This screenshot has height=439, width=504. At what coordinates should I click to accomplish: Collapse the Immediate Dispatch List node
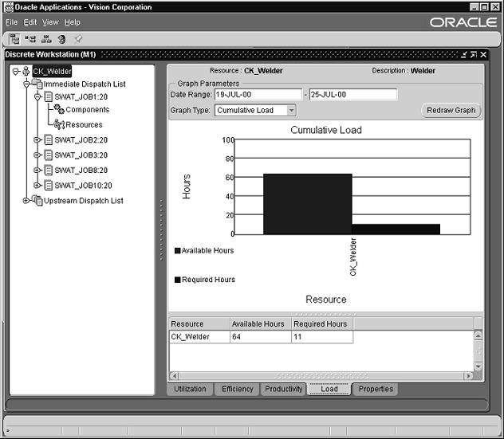[26, 84]
